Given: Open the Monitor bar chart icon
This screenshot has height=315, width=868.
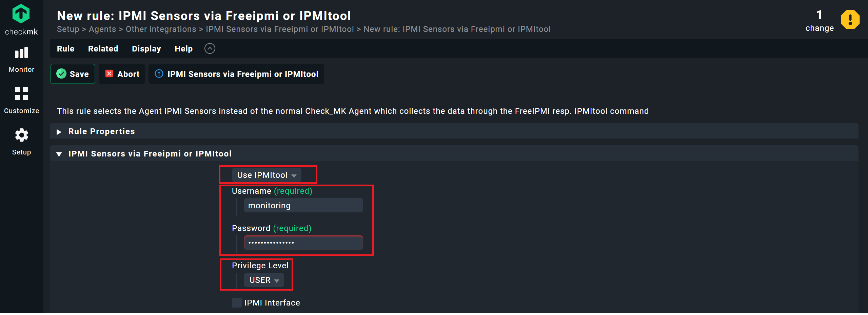Looking at the screenshot, I should point(21,53).
